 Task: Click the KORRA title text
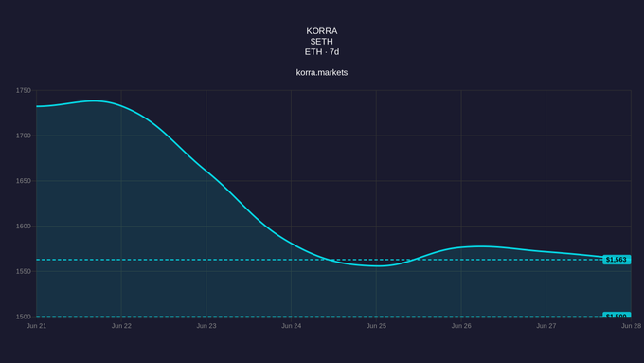tap(322, 31)
